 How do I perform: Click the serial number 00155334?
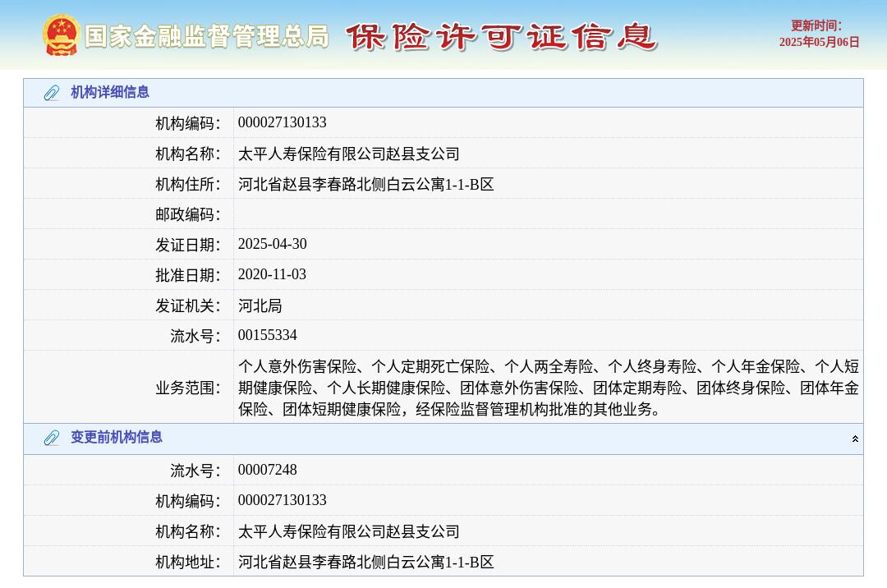tap(268, 335)
